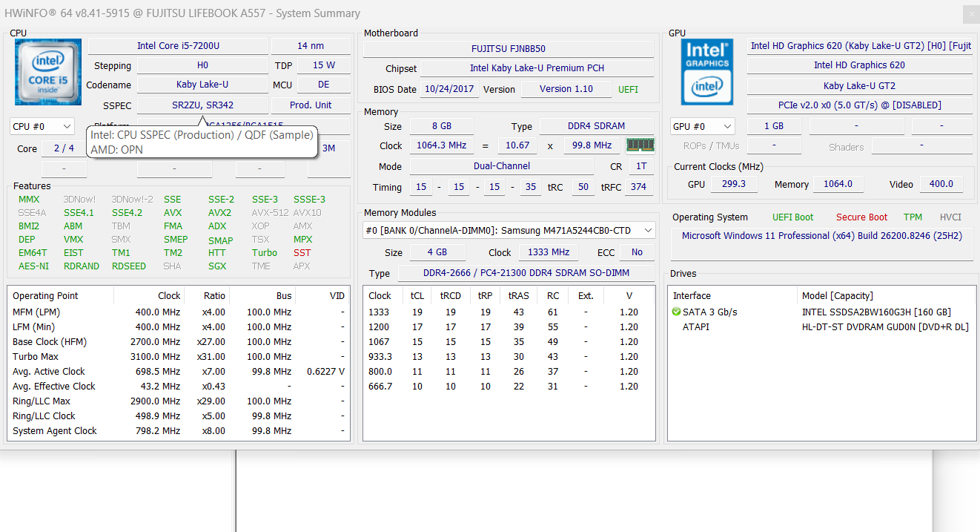Open the CPU #0 selector dropdown

point(42,127)
